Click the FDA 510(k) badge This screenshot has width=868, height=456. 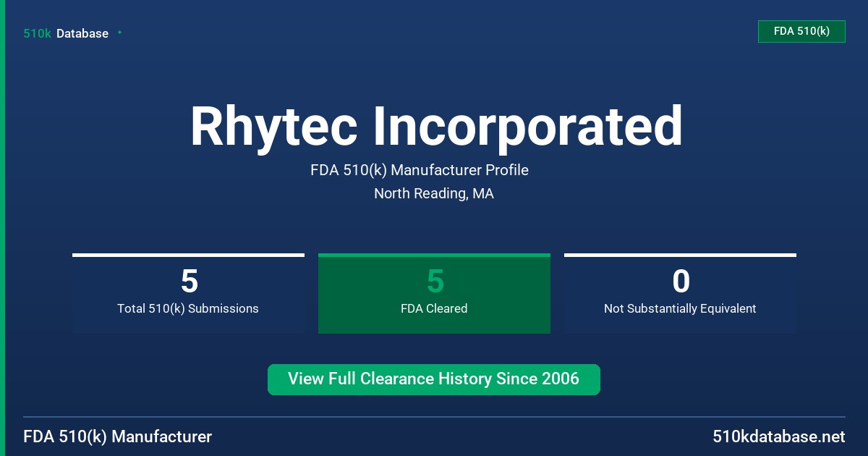point(801,31)
